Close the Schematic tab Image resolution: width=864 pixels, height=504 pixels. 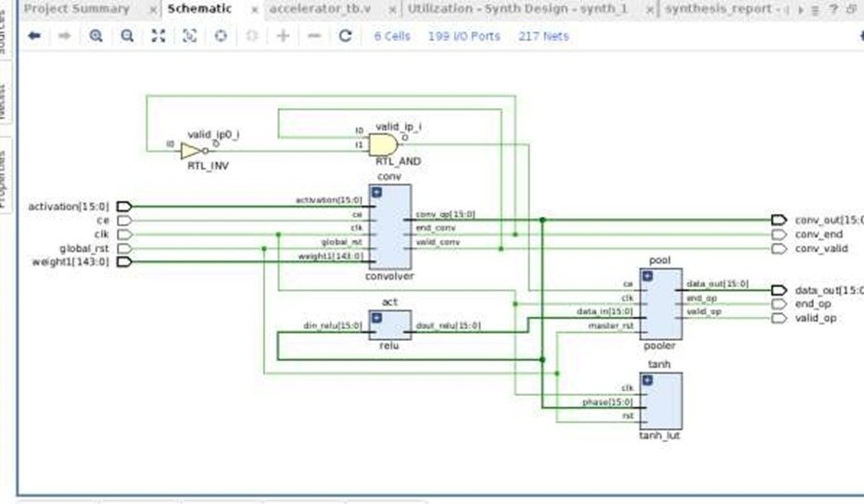(255, 9)
